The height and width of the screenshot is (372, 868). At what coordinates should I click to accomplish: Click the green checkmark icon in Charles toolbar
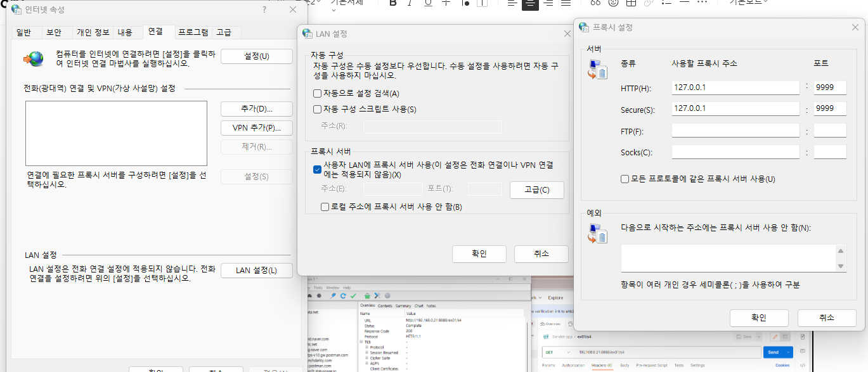353,296
